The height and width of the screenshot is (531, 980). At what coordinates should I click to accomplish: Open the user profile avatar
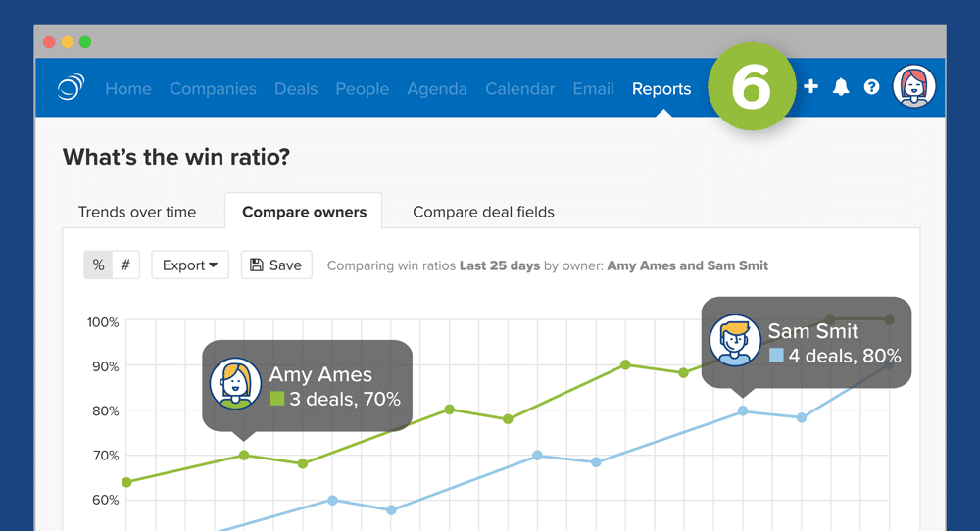pyautogui.click(x=914, y=87)
